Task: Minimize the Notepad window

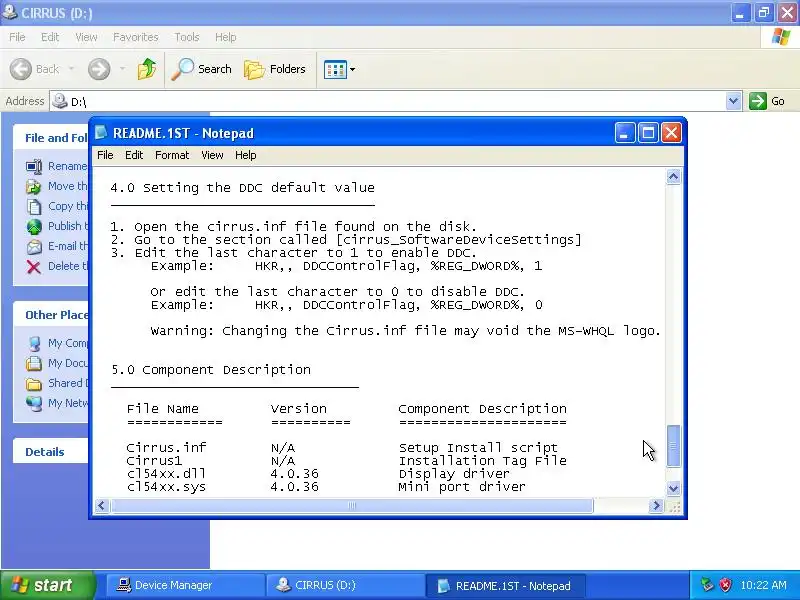Action: (624, 133)
